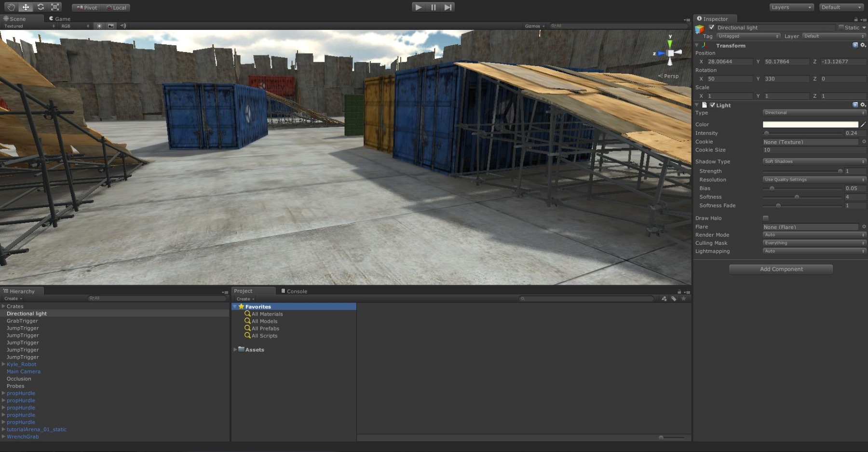Open the Shadow Type dropdown

click(814, 161)
